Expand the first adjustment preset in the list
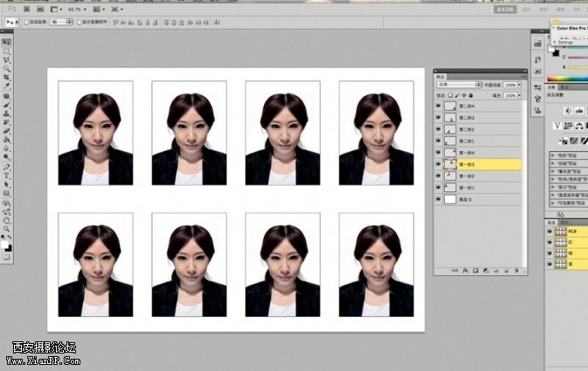This screenshot has width=588, height=371. 553,156
